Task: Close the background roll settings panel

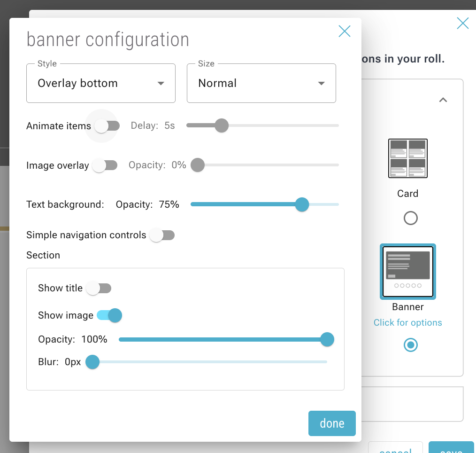Action: coord(462,23)
